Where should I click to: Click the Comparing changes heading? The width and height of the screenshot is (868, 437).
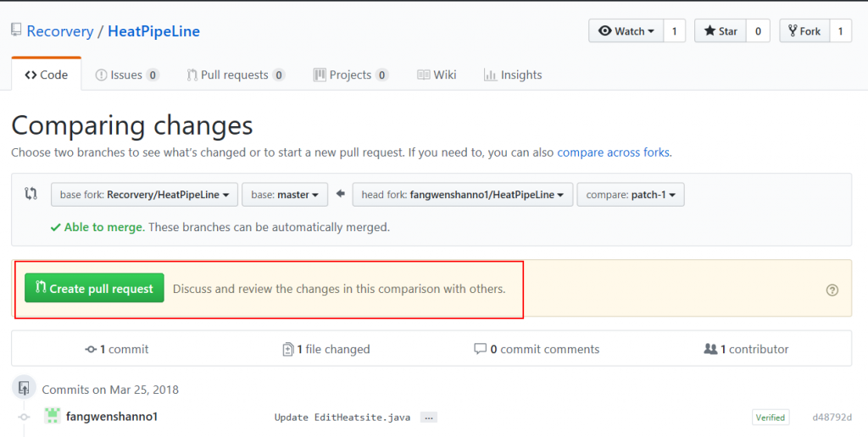(132, 125)
